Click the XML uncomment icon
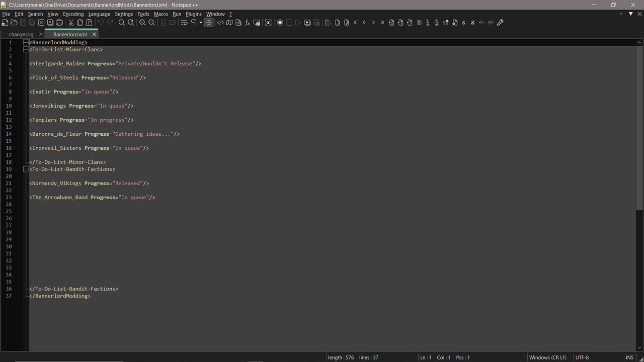This screenshot has height=362, width=644. tap(491, 23)
